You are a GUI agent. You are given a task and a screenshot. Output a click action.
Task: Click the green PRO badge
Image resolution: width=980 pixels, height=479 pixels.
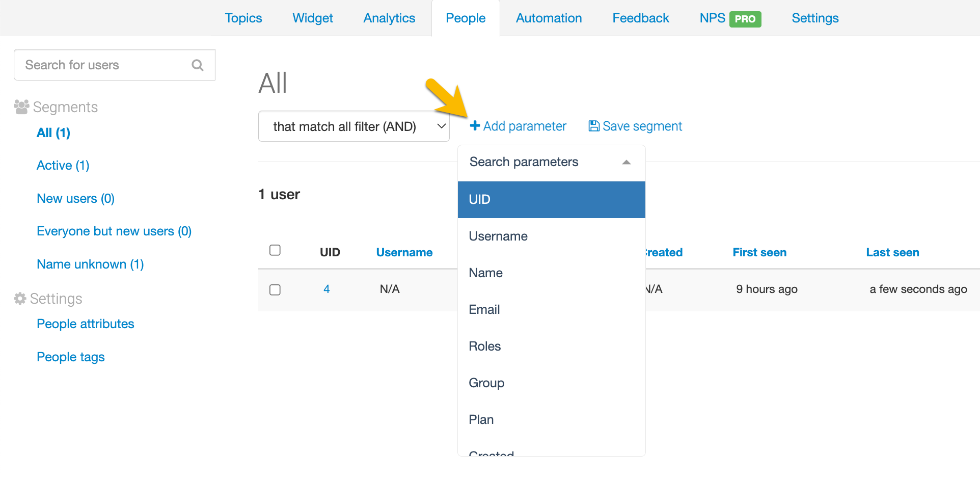745,19
